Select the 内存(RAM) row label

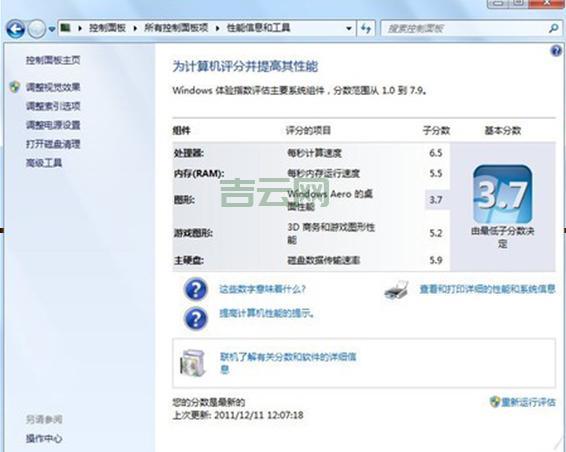coord(199,174)
